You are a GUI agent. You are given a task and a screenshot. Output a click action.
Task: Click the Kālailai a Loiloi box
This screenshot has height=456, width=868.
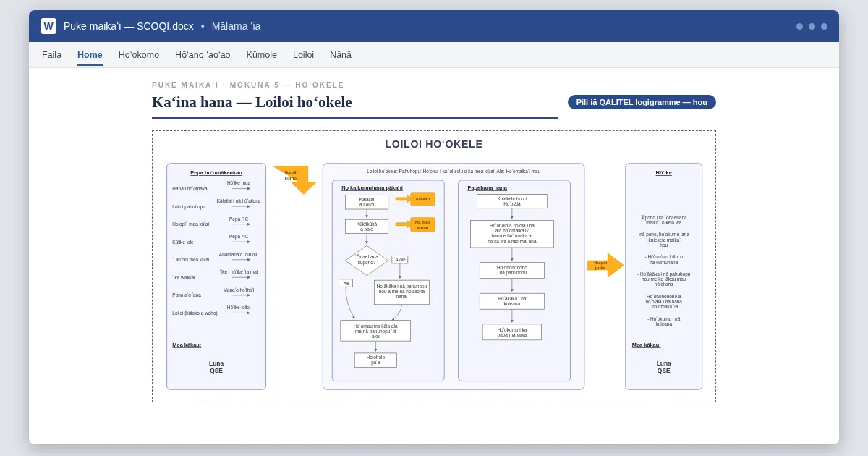pyautogui.click(x=367, y=202)
